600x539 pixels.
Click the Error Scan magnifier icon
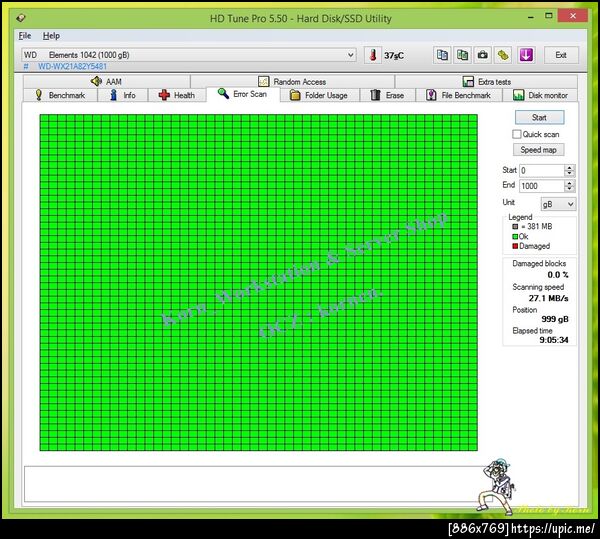223,93
